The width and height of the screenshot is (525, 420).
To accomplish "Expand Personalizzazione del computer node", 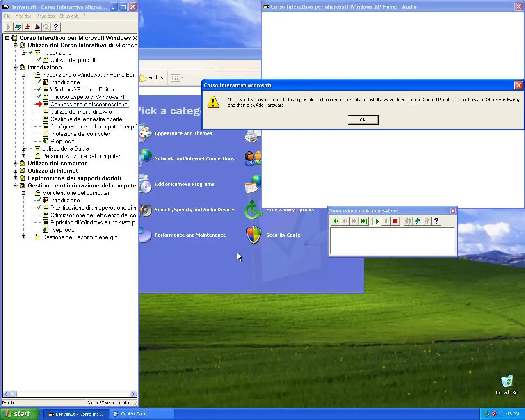I will pyautogui.click(x=23, y=156).
